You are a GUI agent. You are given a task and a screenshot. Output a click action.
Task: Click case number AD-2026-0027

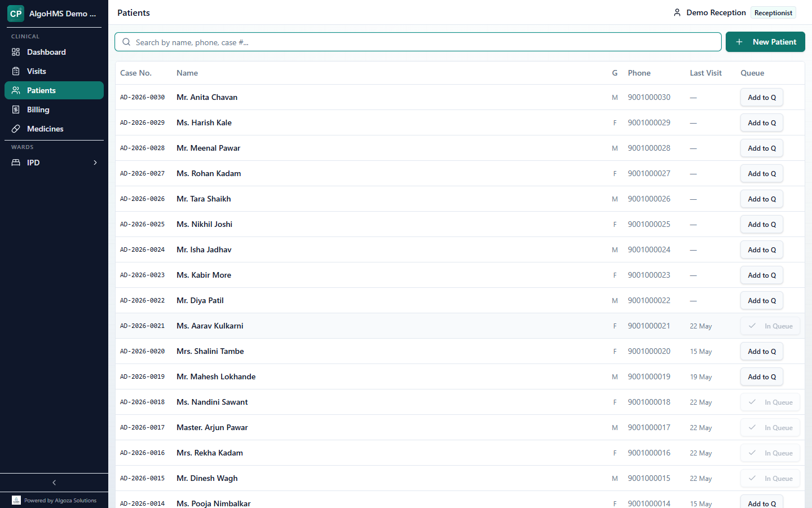(143, 173)
